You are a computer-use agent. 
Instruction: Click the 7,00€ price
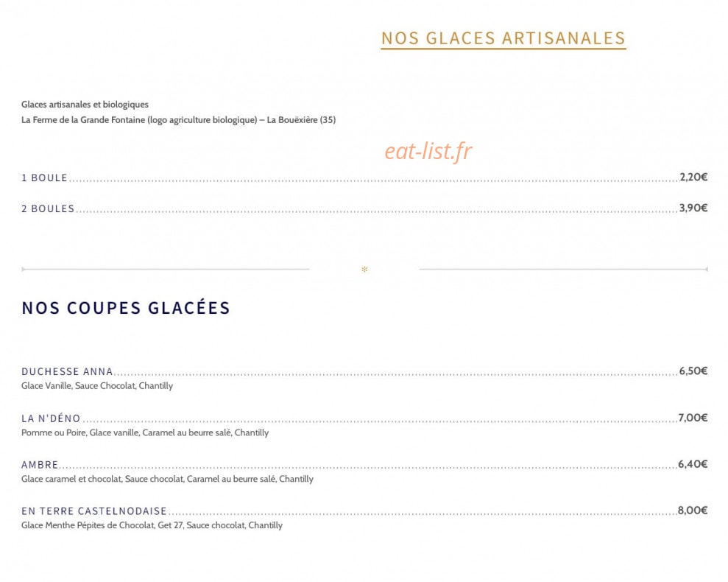pos(693,418)
